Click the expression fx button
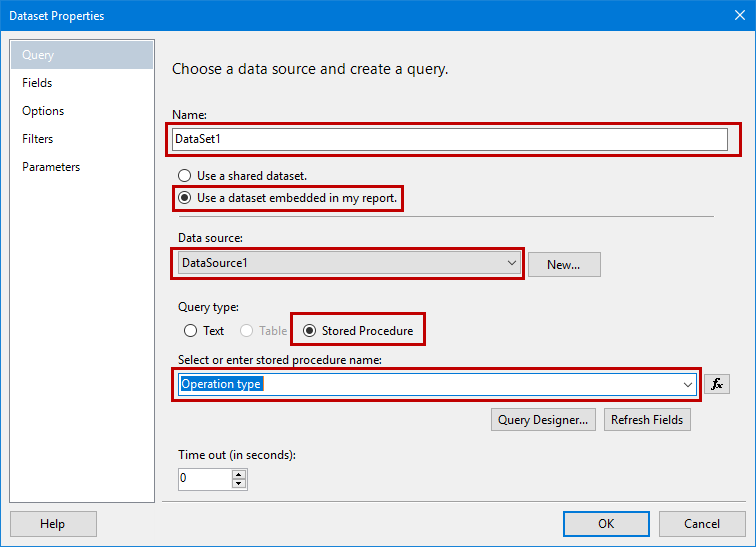Image resolution: width=756 pixels, height=547 pixels. [717, 384]
